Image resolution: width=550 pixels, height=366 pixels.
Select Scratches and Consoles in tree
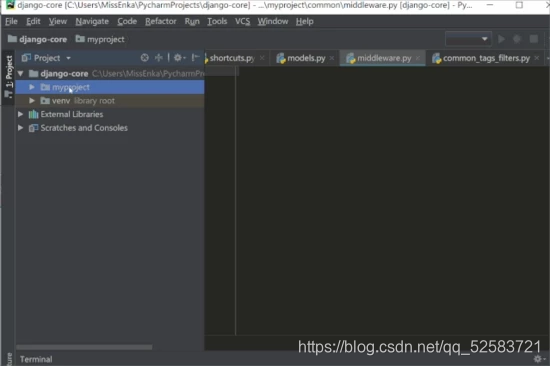110,128
